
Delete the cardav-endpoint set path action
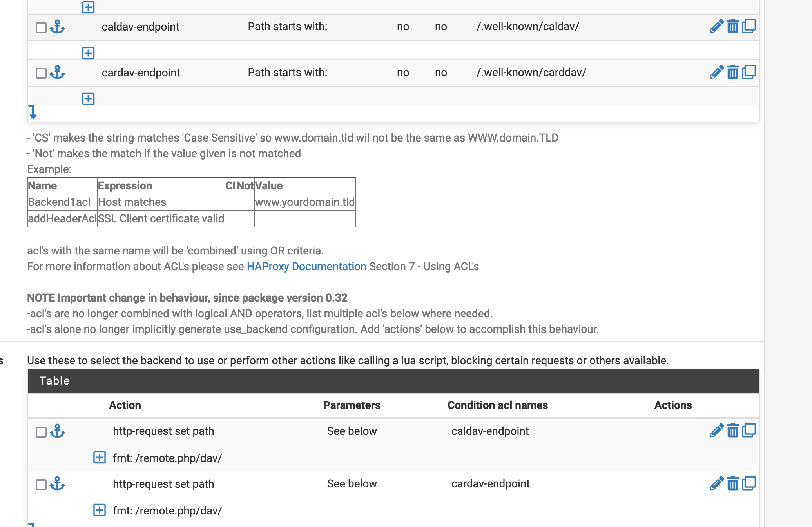coord(733,484)
